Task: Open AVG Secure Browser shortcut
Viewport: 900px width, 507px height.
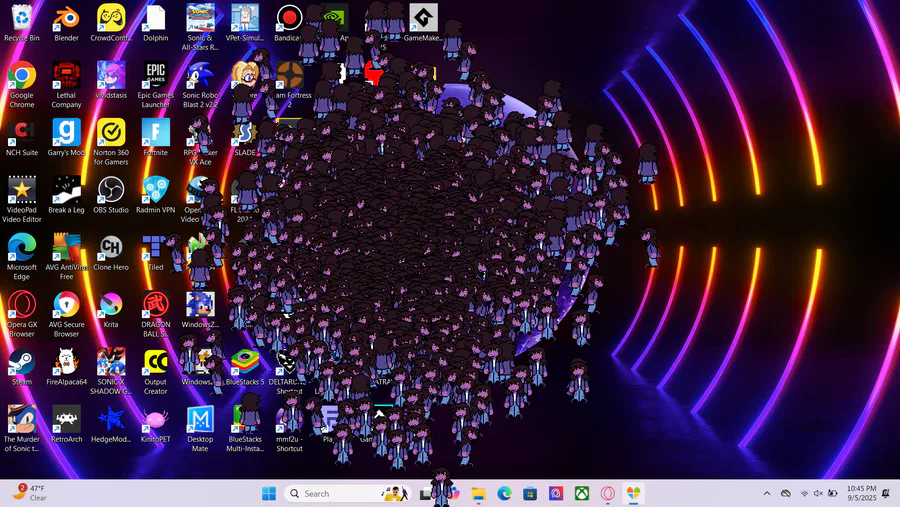Action: click(x=67, y=314)
